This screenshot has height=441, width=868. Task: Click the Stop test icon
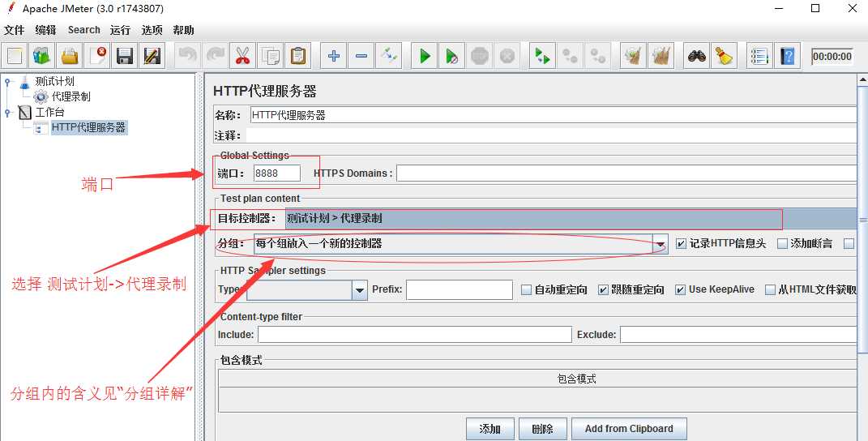point(480,56)
